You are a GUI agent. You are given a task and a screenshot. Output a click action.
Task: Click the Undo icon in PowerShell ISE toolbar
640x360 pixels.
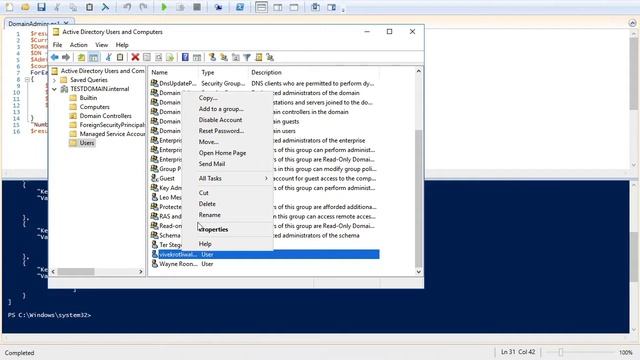click(127, 7)
